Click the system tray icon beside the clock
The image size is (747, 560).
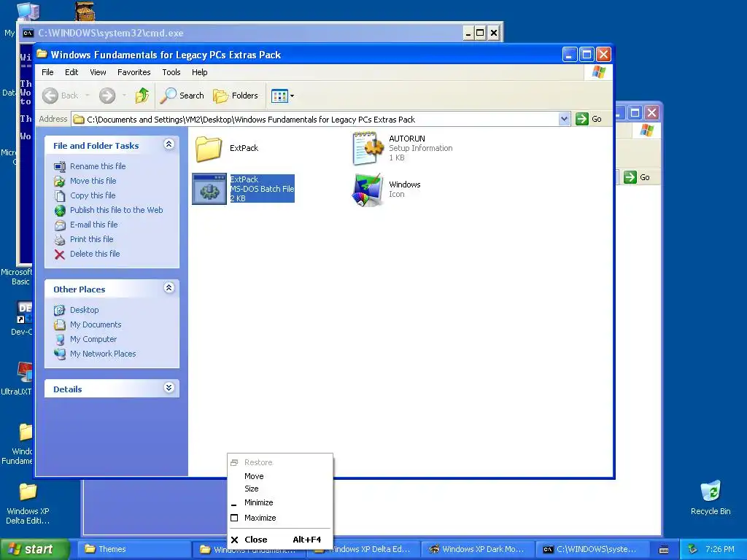click(692, 550)
